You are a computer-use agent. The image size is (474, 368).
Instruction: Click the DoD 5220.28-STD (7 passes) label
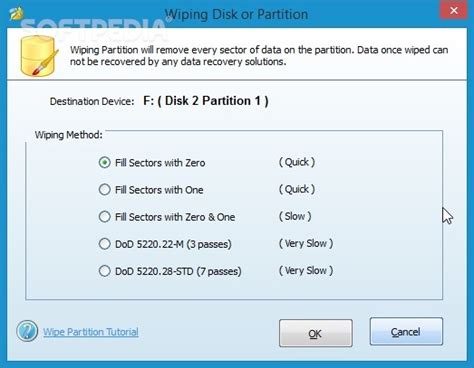(x=178, y=271)
